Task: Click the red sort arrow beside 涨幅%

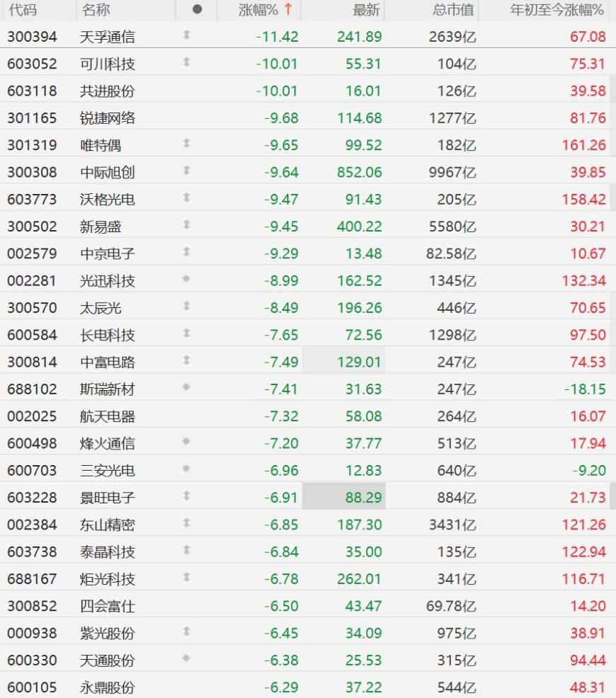Action: coord(288,9)
